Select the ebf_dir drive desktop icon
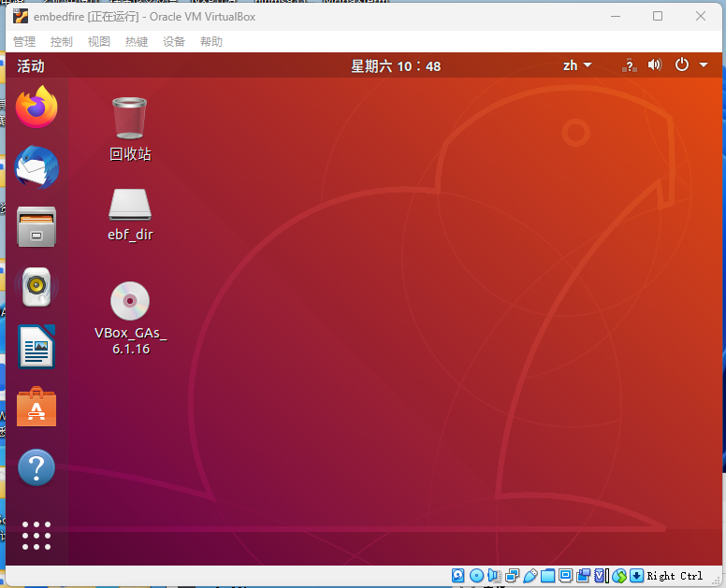The width and height of the screenshot is (726, 588). [130, 215]
